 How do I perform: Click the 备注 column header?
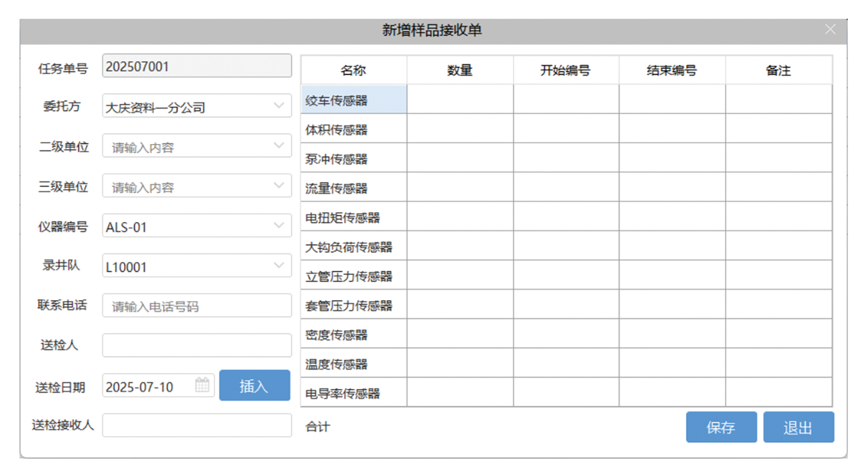coord(778,71)
